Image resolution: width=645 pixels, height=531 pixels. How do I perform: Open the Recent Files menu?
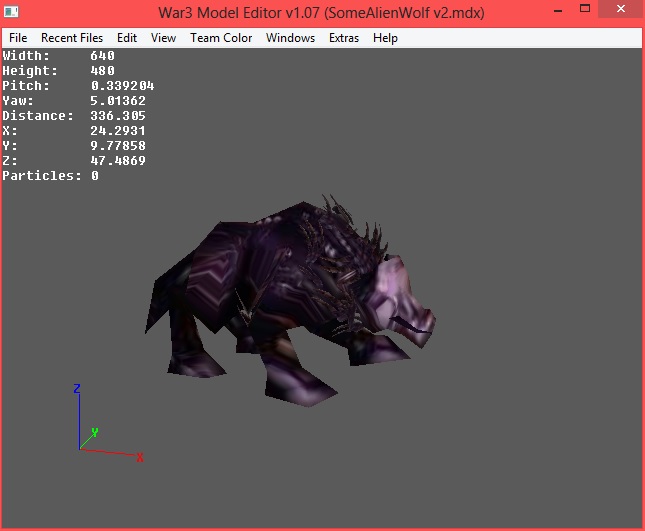[x=72, y=38]
